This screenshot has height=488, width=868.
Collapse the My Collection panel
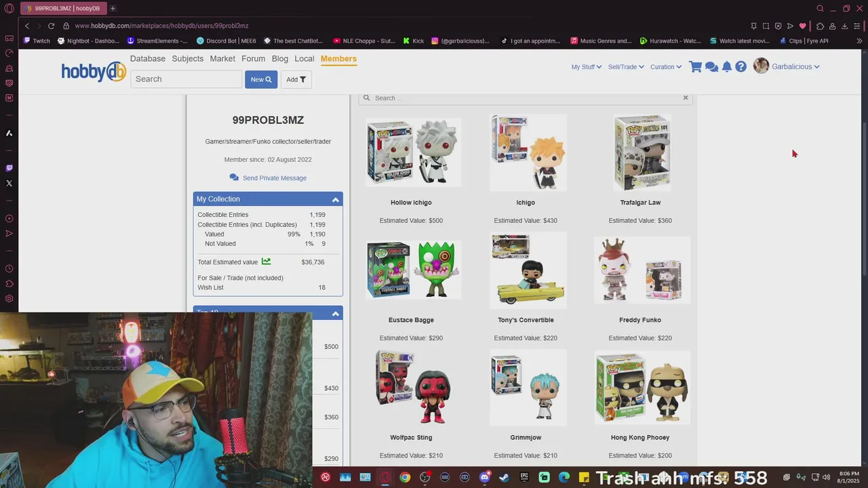[335, 199]
